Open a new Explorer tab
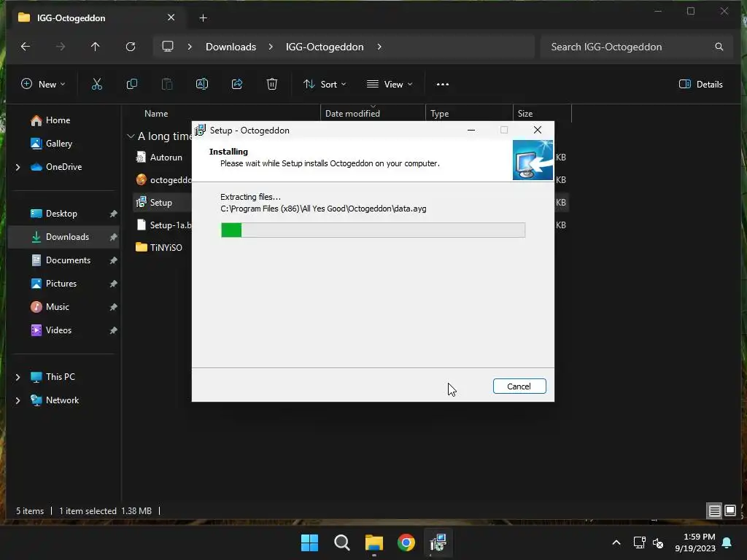Image resolution: width=747 pixels, height=560 pixels. 204,18
